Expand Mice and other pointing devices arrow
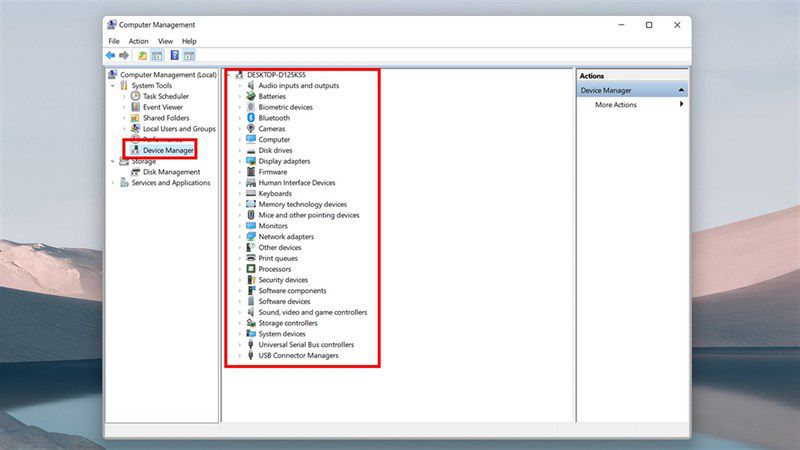The height and width of the screenshot is (450, 800). (x=240, y=215)
